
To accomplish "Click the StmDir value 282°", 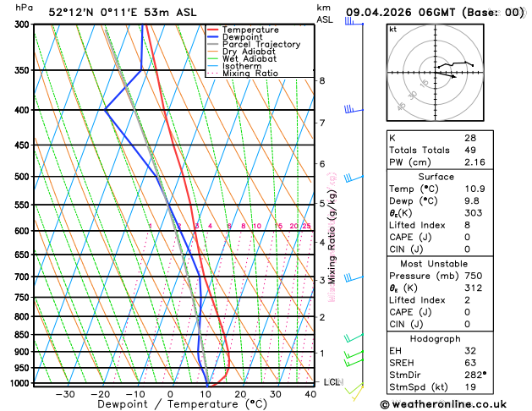I will click(x=475, y=375).
